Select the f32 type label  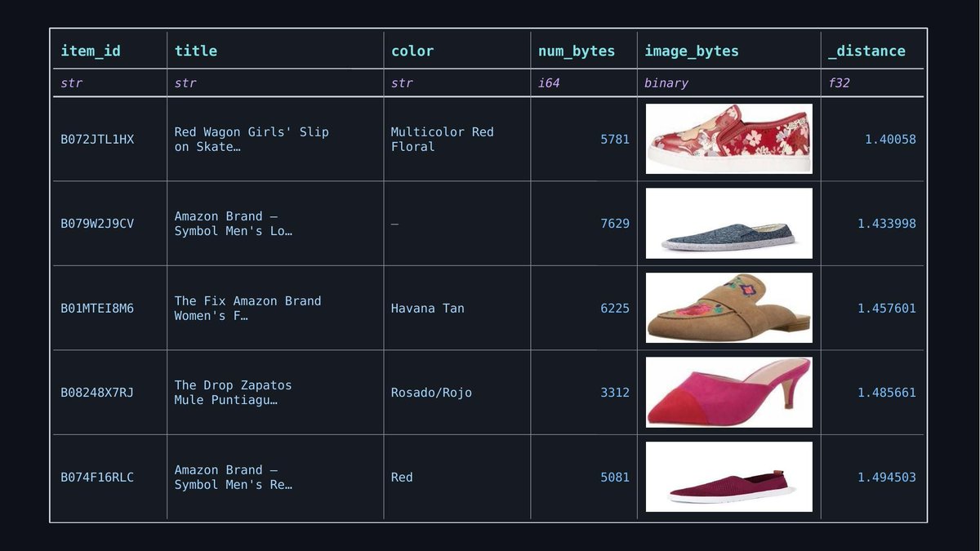[x=840, y=82]
